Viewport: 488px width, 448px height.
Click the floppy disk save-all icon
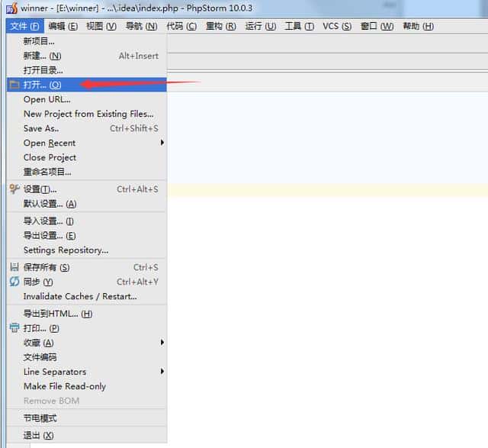point(14,267)
